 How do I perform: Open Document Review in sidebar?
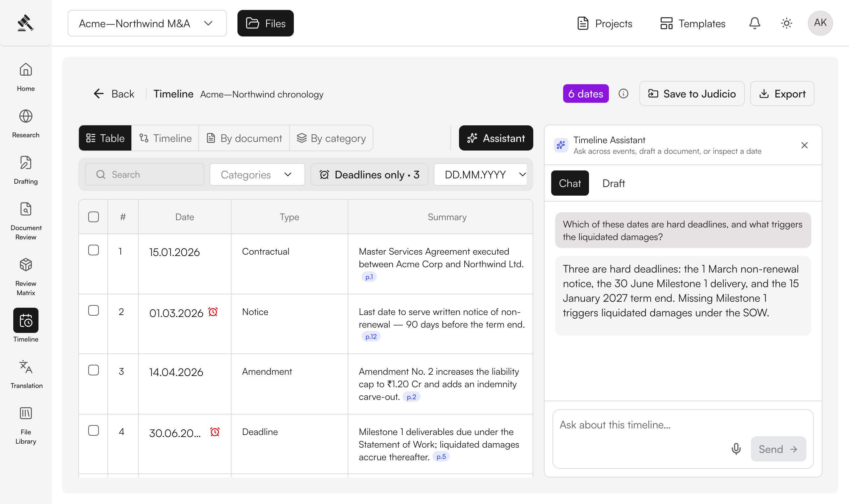point(26,221)
